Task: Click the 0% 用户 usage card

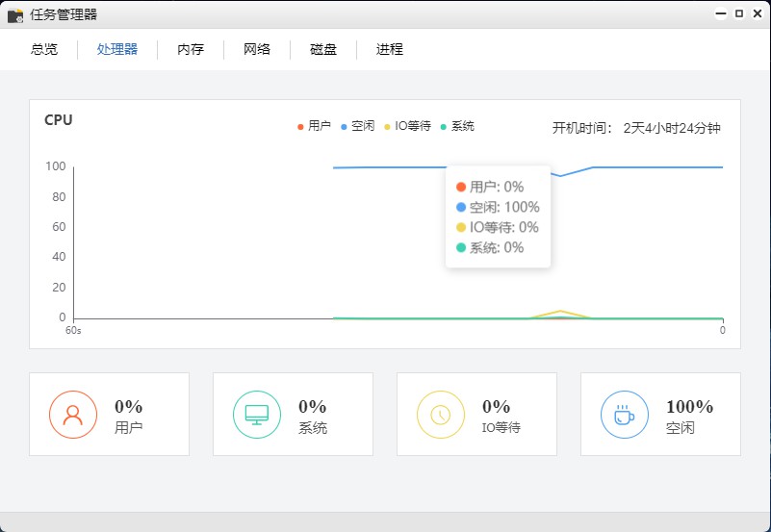Action: tap(109, 415)
